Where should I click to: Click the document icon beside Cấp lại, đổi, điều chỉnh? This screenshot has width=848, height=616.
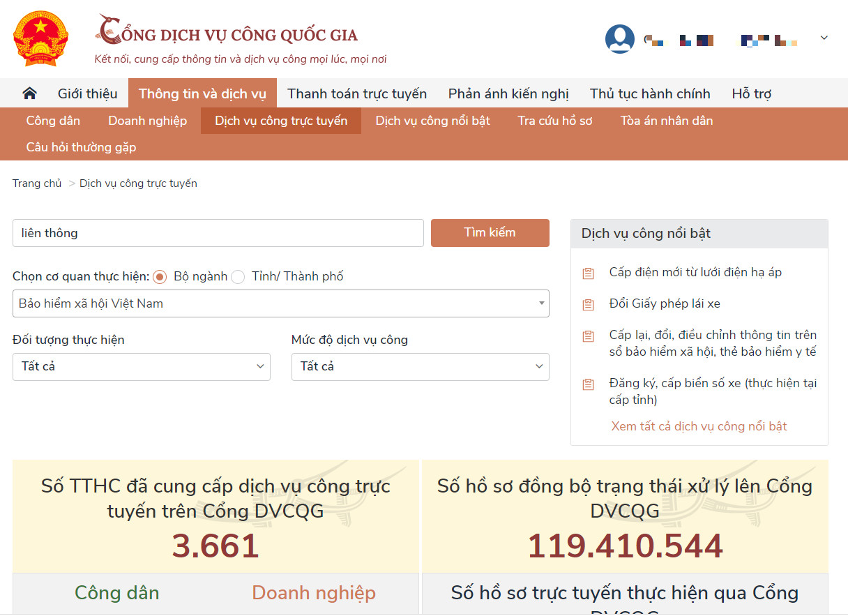coord(588,336)
